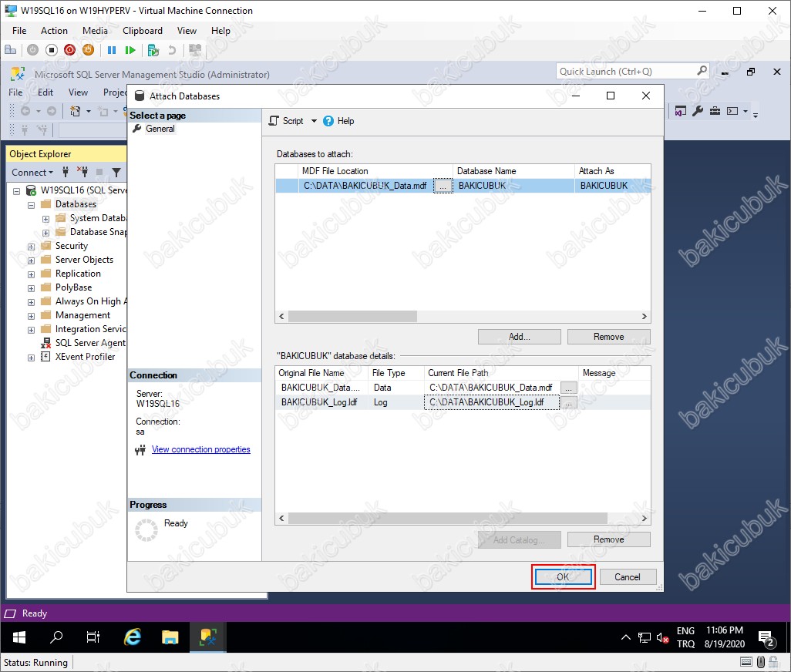Expand the System Databases folder
Screen dimensions: 791x672
46,219
